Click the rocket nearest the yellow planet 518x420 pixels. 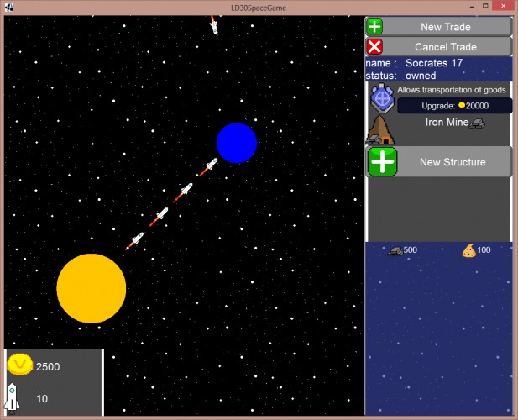[x=135, y=241]
